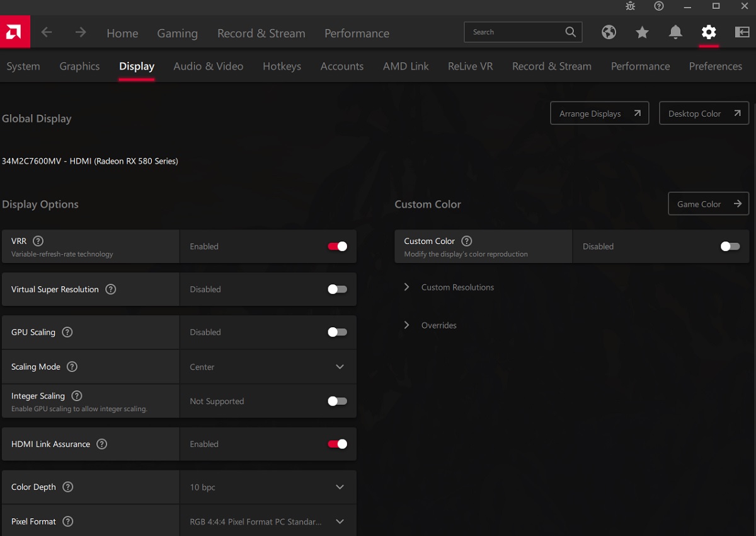Open the bug report icon
The height and width of the screenshot is (536, 756).
pyautogui.click(x=630, y=6)
